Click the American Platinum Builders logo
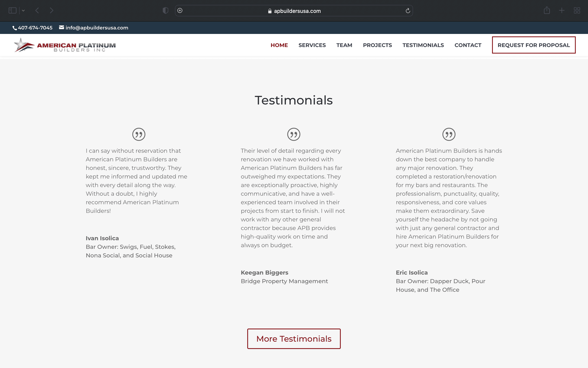 tap(65, 45)
